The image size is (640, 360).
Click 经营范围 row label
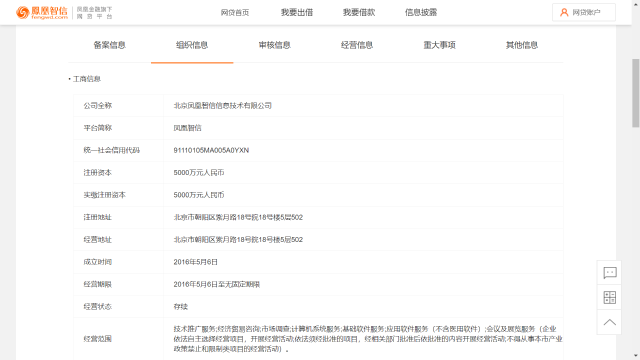coord(98,339)
